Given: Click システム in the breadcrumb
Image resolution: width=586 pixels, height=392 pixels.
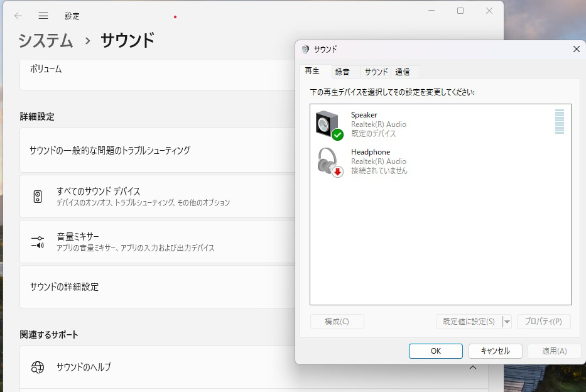Looking at the screenshot, I should [45, 41].
